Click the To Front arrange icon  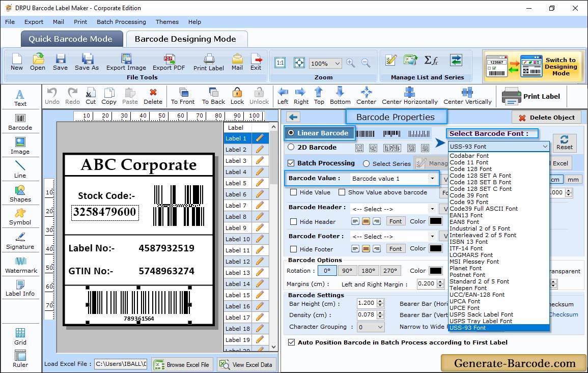(x=183, y=96)
